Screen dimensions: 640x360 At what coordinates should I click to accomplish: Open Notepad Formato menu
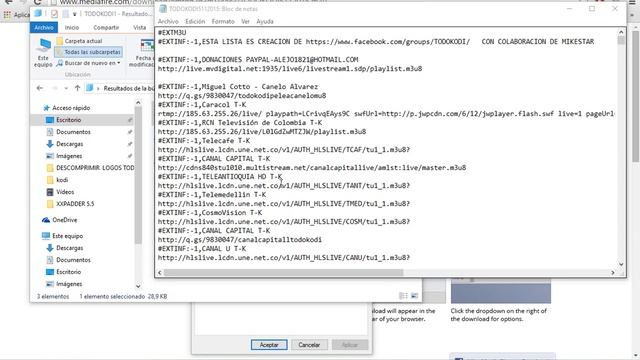(x=223, y=21)
